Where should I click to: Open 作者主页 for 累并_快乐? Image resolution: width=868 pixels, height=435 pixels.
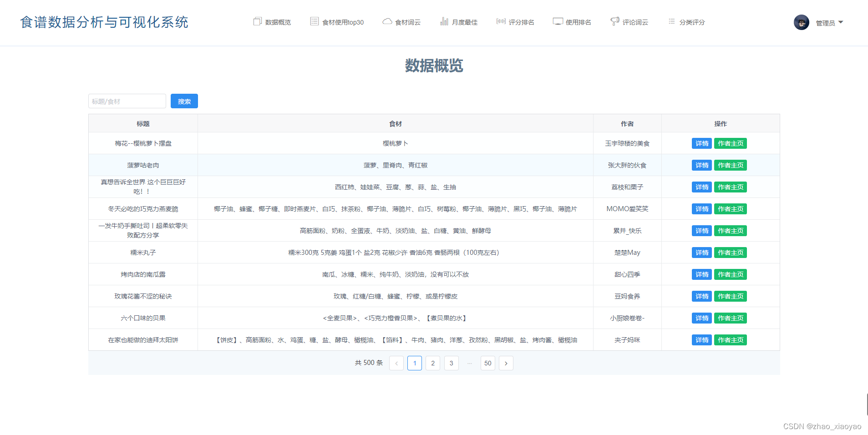731,231
